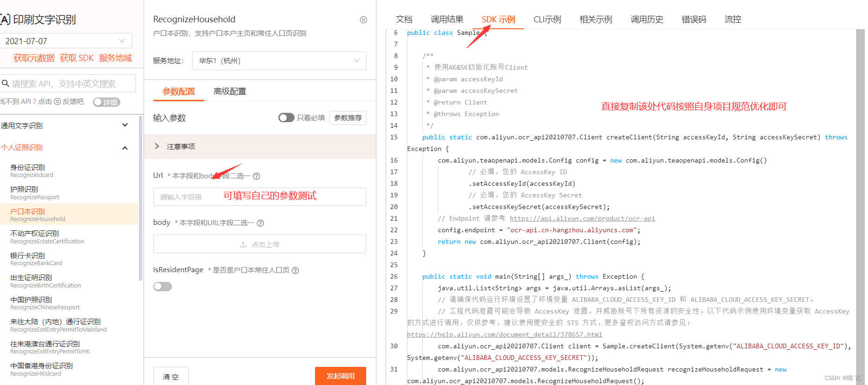Click the upload icon in the body upload box
The image size is (868, 385).
(x=243, y=244)
